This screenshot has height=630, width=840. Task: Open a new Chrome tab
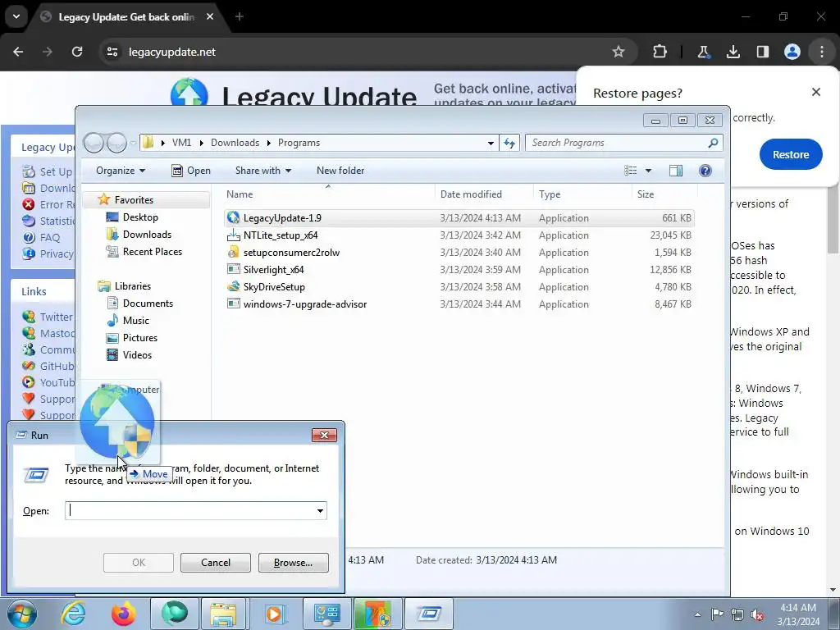[240, 16]
